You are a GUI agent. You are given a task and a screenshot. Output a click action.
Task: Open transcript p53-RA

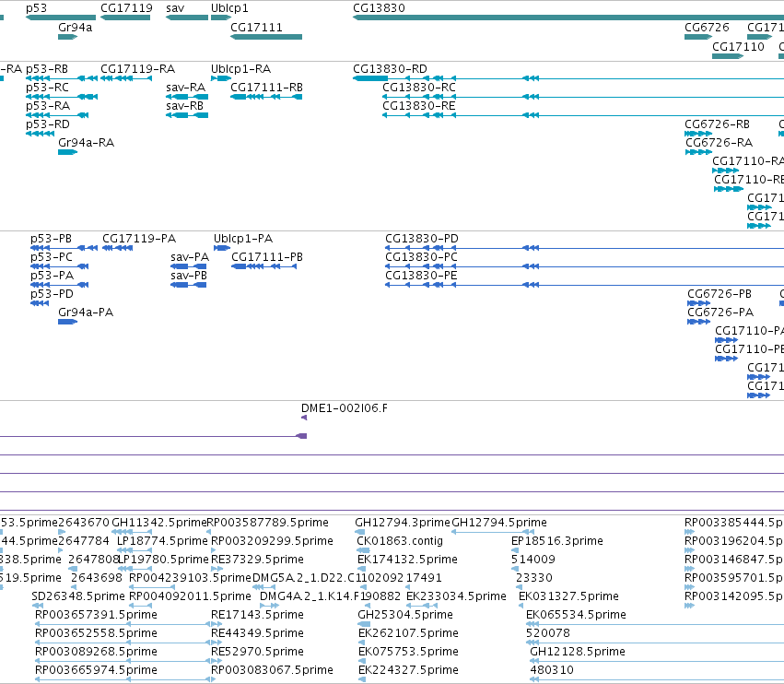48,106
